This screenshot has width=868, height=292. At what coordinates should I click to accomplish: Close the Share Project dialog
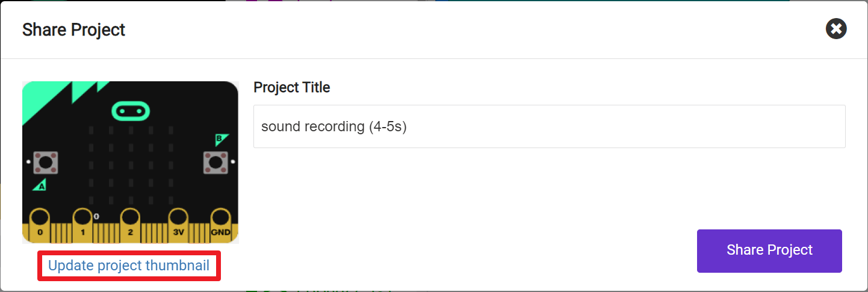point(836,29)
